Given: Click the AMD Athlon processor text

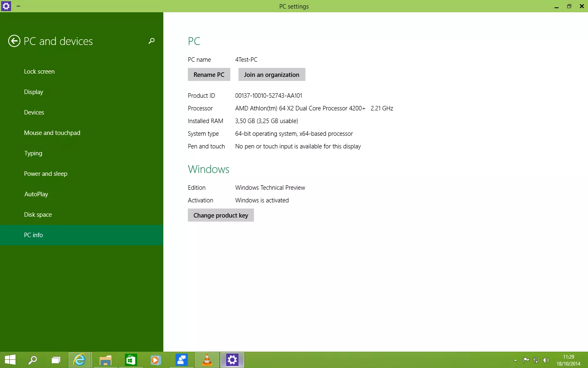Looking at the screenshot, I should pyautogui.click(x=314, y=108).
